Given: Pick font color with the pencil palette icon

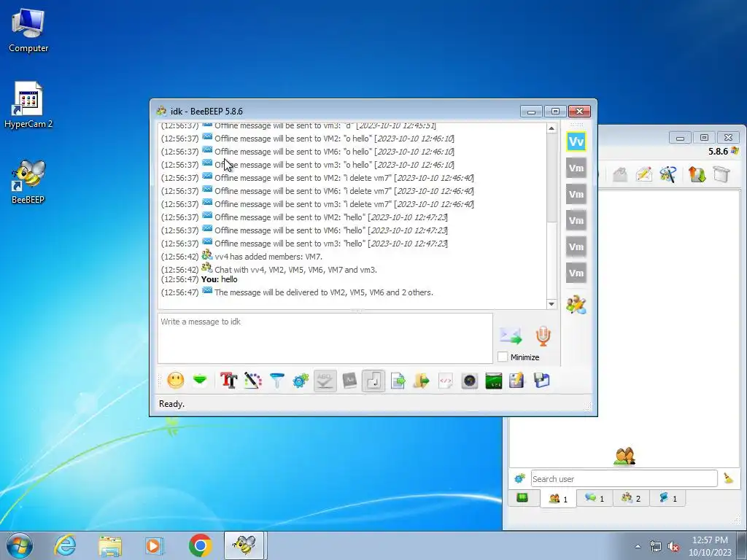Looking at the screenshot, I should click(253, 381).
